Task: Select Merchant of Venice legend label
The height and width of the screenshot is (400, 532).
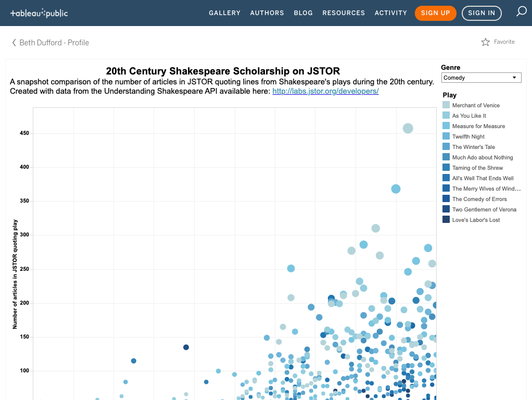Action: [x=476, y=105]
